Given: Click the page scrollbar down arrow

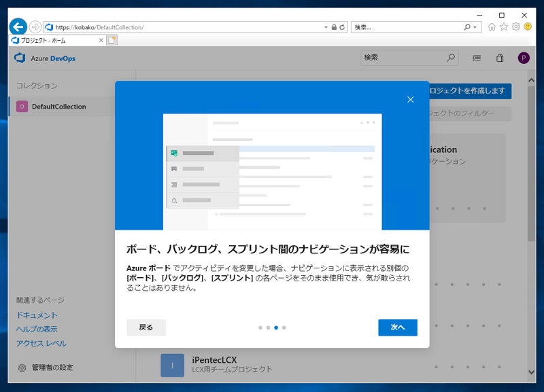Looking at the screenshot, I should pyautogui.click(x=531, y=372).
